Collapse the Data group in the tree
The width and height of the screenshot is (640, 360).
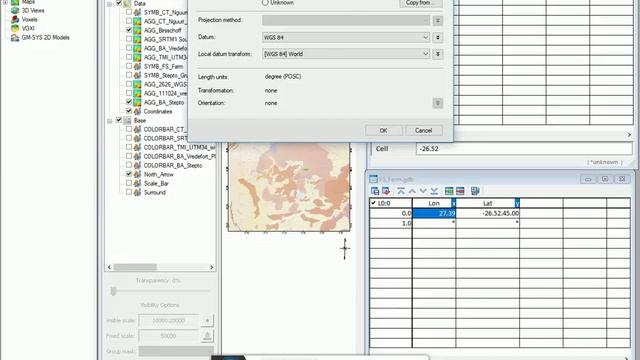[x=109, y=4]
